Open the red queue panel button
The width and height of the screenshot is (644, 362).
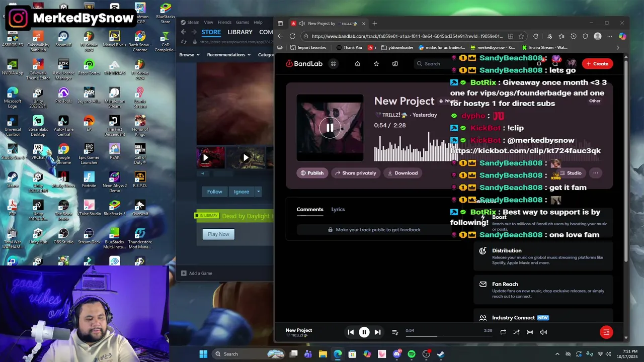tap(606, 332)
